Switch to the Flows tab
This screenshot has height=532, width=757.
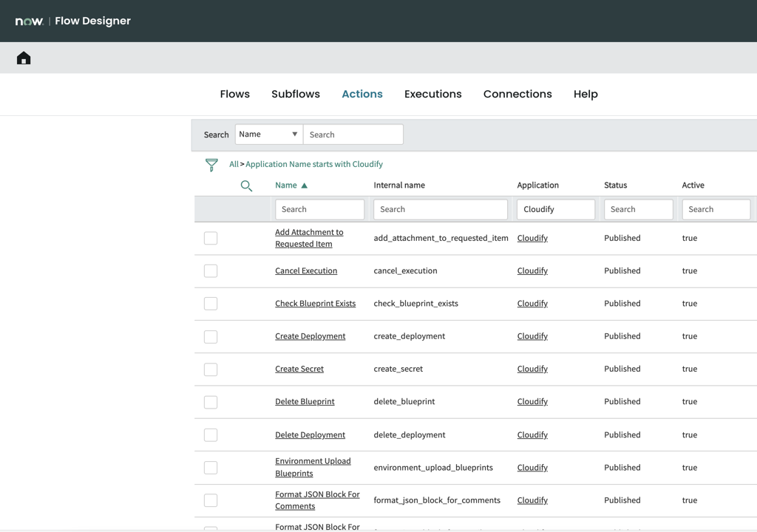[234, 94]
